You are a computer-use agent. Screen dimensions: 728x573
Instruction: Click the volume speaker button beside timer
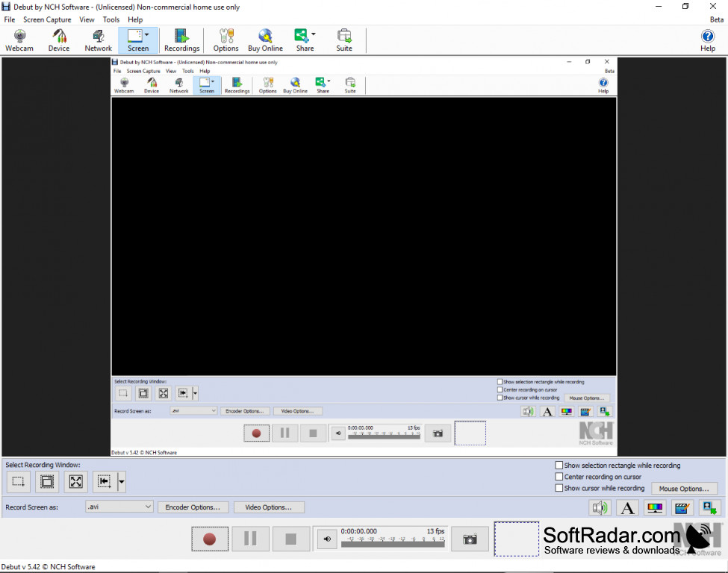(327, 539)
